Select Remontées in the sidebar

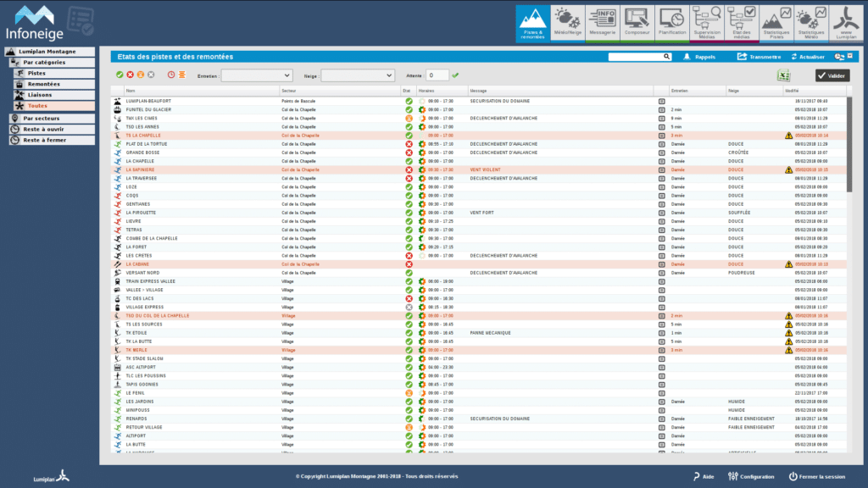54,84
